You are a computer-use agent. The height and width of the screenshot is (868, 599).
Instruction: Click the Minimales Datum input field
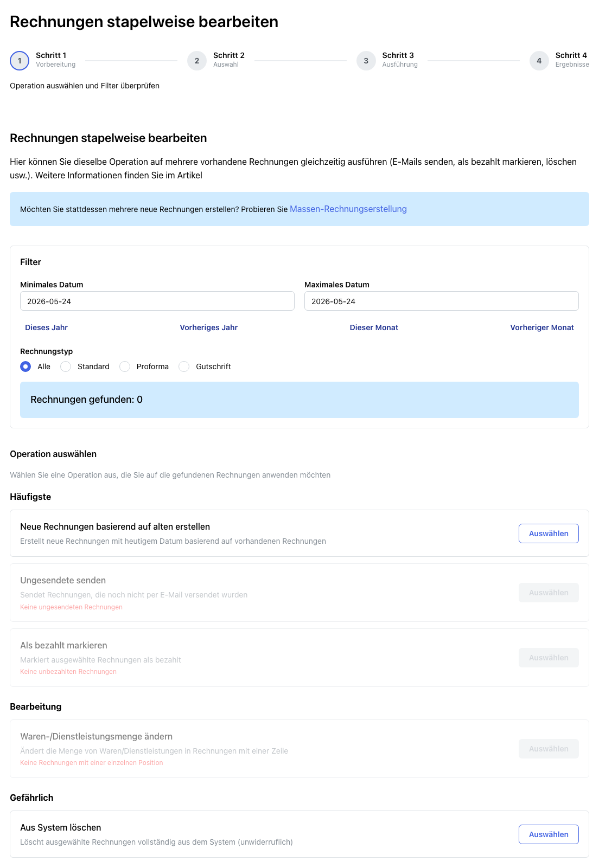(x=157, y=301)
